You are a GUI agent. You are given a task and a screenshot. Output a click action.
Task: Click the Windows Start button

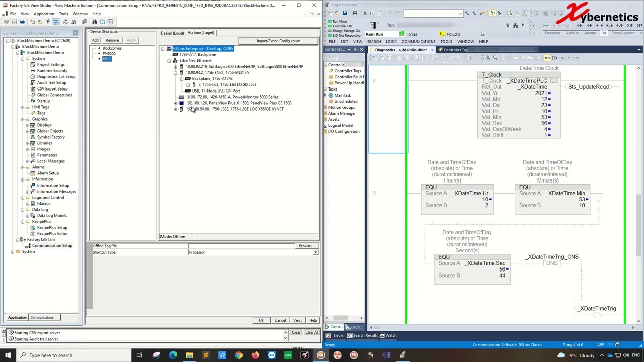coord(8,355)
